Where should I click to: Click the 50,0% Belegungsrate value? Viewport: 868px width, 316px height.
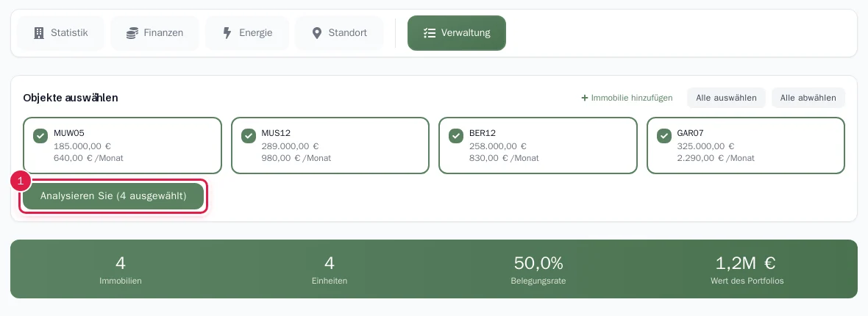coord(538,263)
